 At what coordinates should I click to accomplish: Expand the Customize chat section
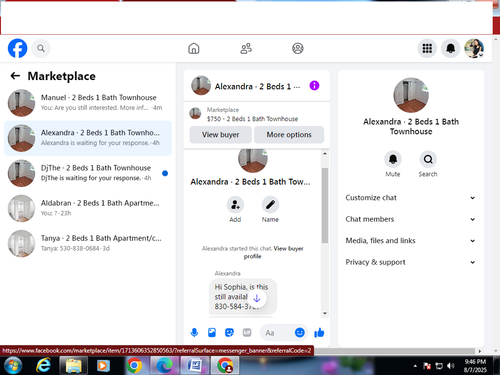coord(411,198)
